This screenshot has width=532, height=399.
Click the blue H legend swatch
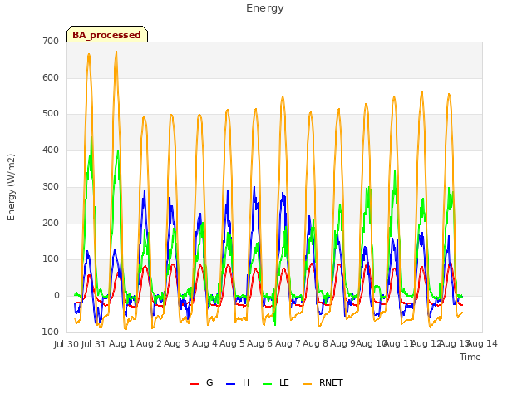pos(230,384)
